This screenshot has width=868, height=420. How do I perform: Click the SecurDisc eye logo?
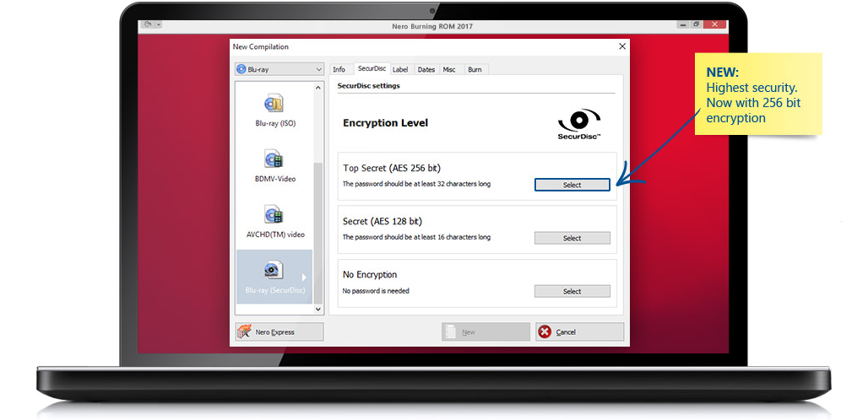click(x=579, y=124)
